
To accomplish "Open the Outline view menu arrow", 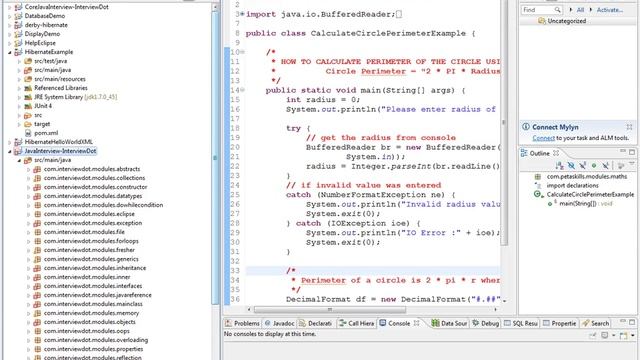I will pos(632,163).
